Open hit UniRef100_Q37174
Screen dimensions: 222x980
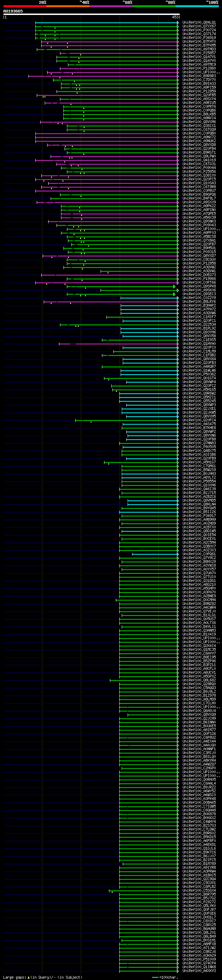(x=199, y=34)
